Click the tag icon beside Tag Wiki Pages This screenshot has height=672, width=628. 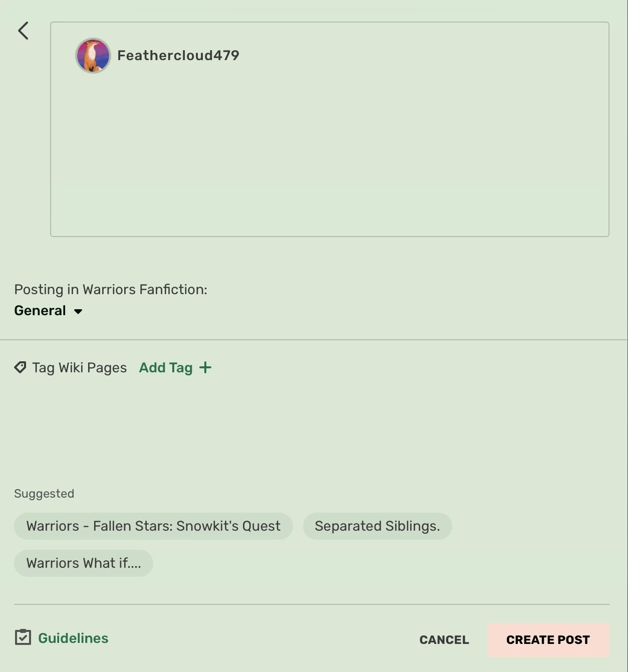(20, 367)
